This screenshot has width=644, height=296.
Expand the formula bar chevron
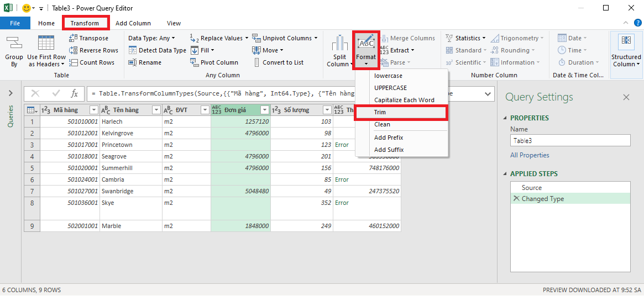(x=488, y=94)
